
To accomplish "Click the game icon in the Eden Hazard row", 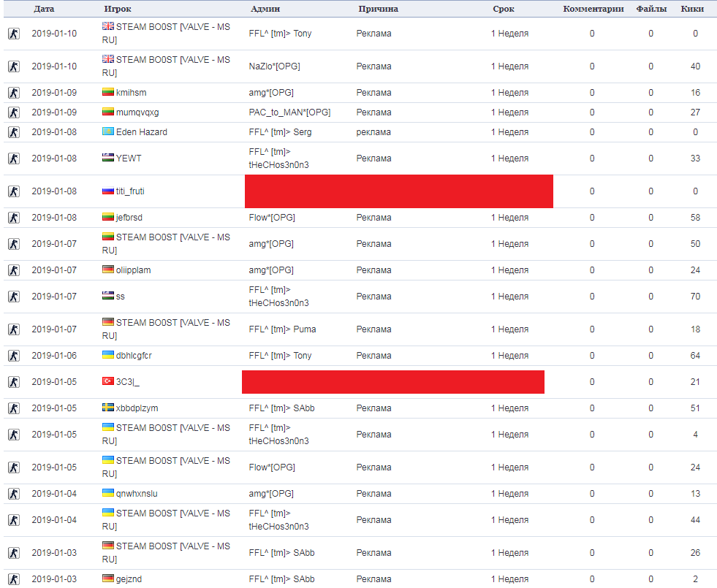I will coord(14,132).
